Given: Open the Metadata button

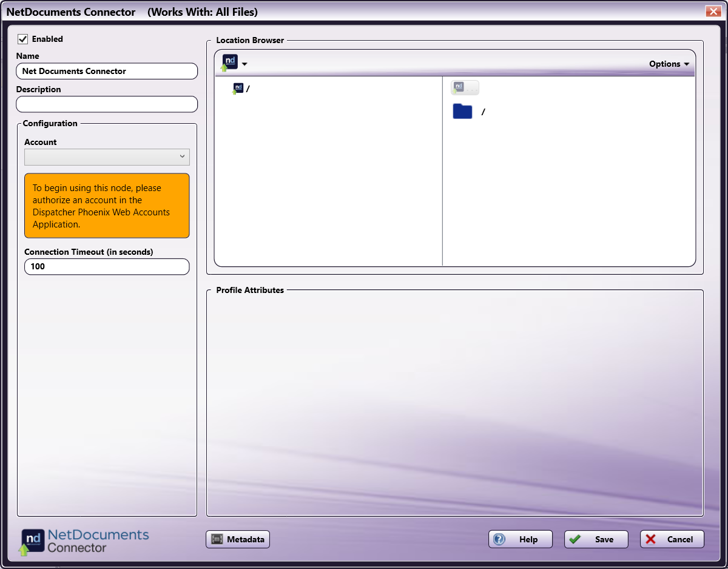Looking at the screenshot, I should click(238, 539).
